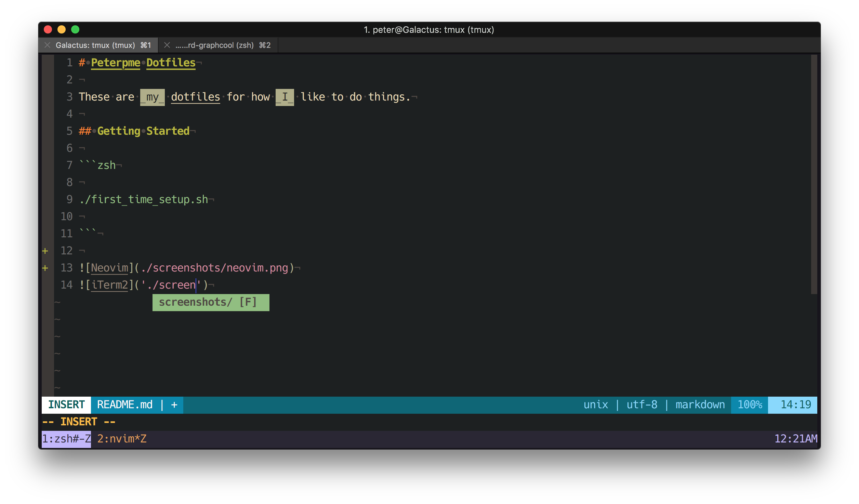859x504 pixels.
Task: Switch to tmux window 1:zsh
Action: click(x=66, y=439)
